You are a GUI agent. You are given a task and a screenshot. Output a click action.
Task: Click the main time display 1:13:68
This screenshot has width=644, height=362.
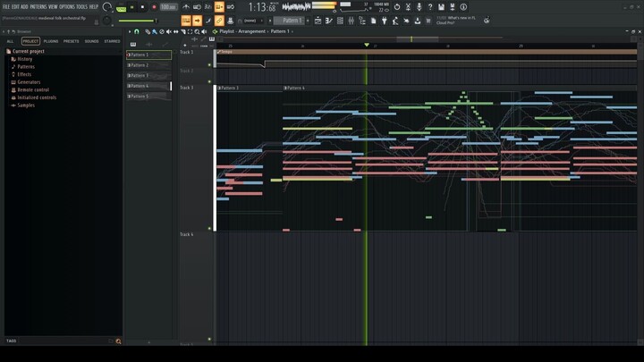pos(262,7)
